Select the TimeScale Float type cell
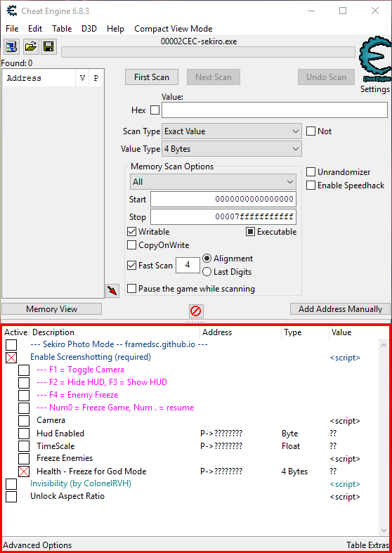The image size is (392, 553). point(291,446)
